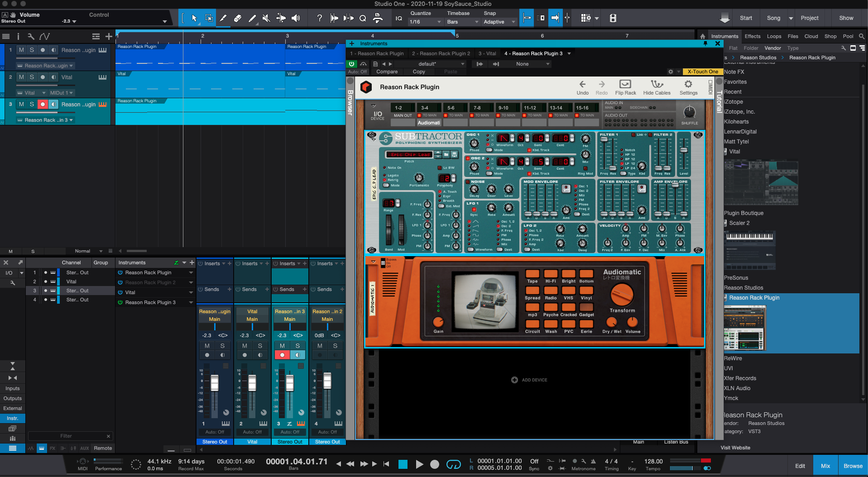Click the Start button
868x477 pixels.
click(746, 18)
